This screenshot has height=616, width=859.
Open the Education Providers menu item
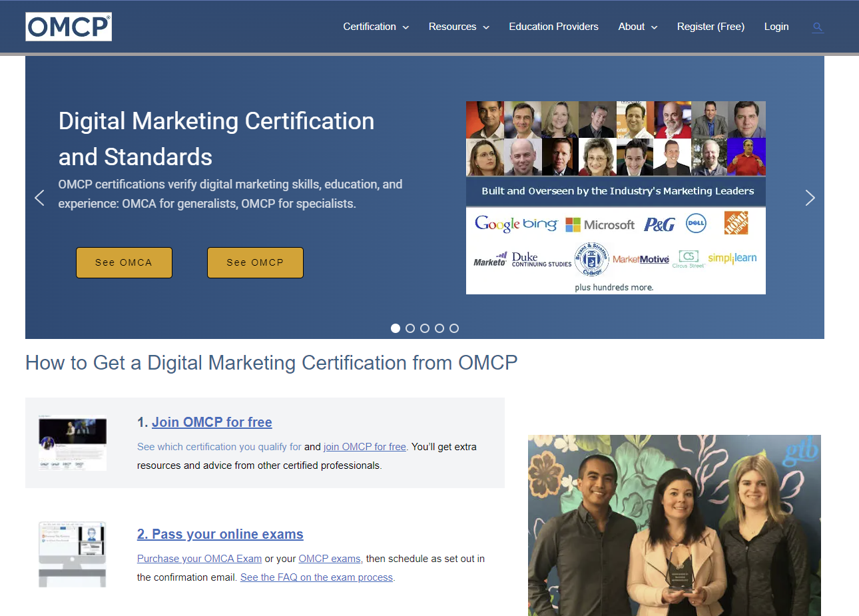tap(553, 27)
